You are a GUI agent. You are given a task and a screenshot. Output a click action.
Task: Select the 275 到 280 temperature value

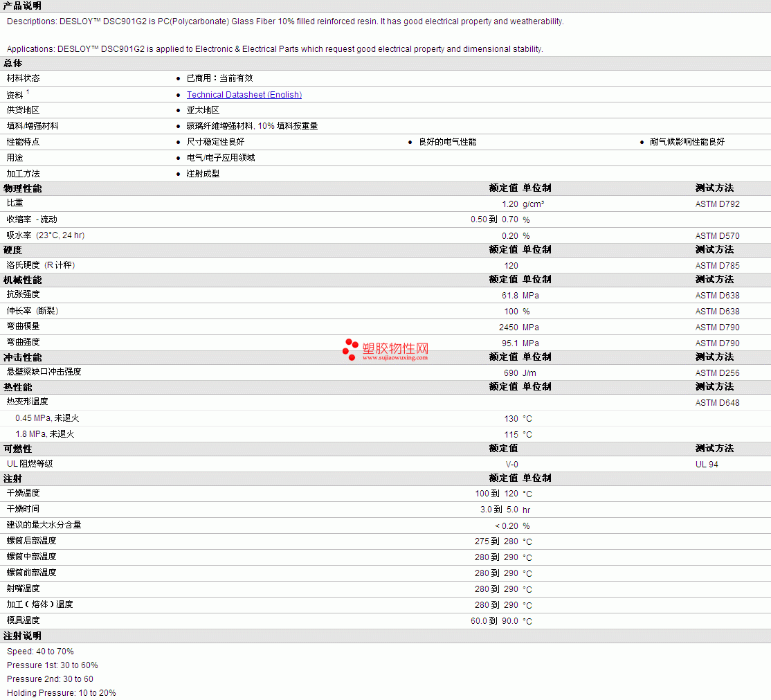point(497,541)
